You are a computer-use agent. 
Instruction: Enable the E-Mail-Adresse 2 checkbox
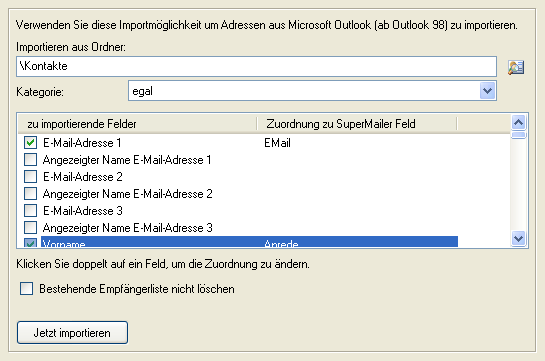(30, 177)
